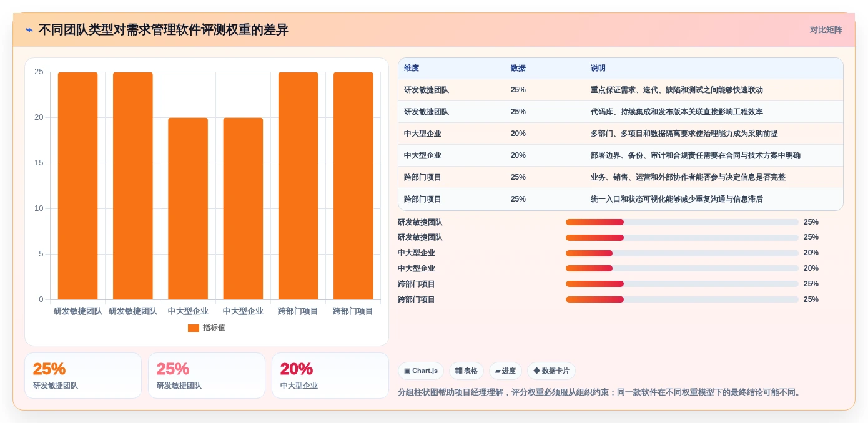Select the row about 多部门、多项目和数据隔离要求

[x=621, y=134]
